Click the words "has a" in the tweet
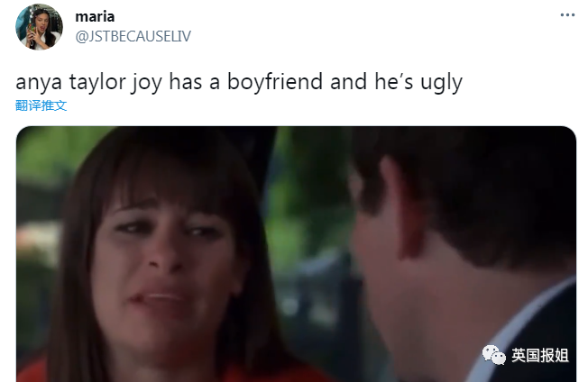The width and height of the screenshot is (588, 382). pos(194,81)
